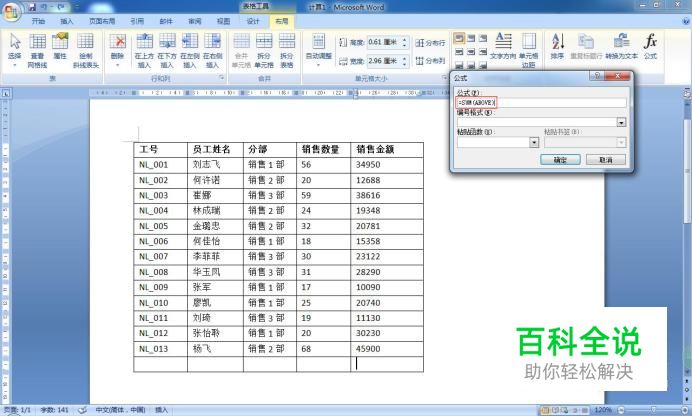Click the 120% zoom level in status bar

tap(603, 410)
